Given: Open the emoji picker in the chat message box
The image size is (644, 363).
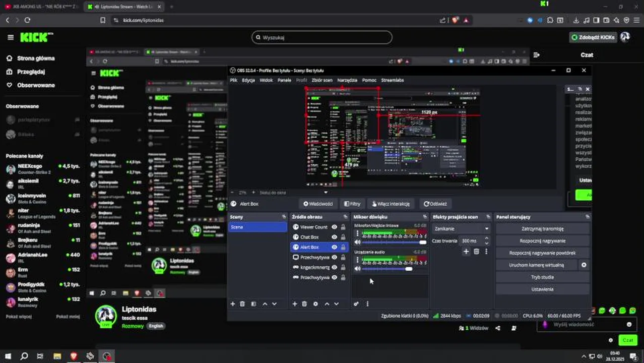Looking at the screenshot, I should 629,324.
